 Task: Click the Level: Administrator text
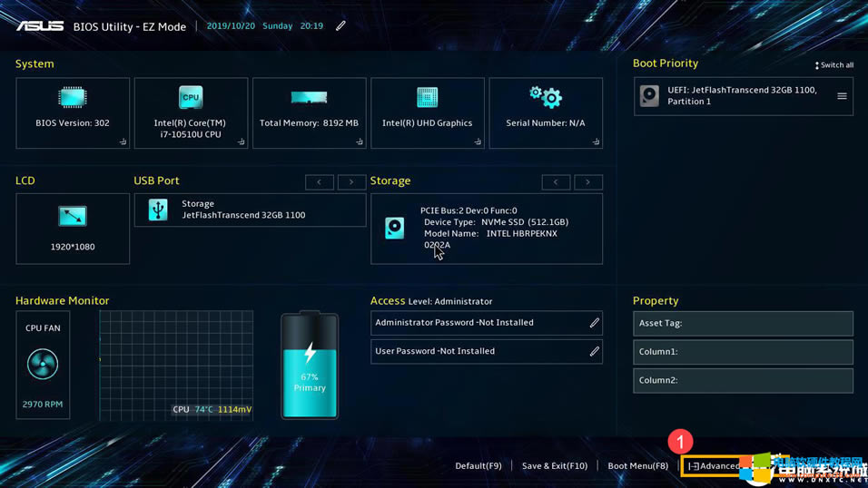click(450, 301)
